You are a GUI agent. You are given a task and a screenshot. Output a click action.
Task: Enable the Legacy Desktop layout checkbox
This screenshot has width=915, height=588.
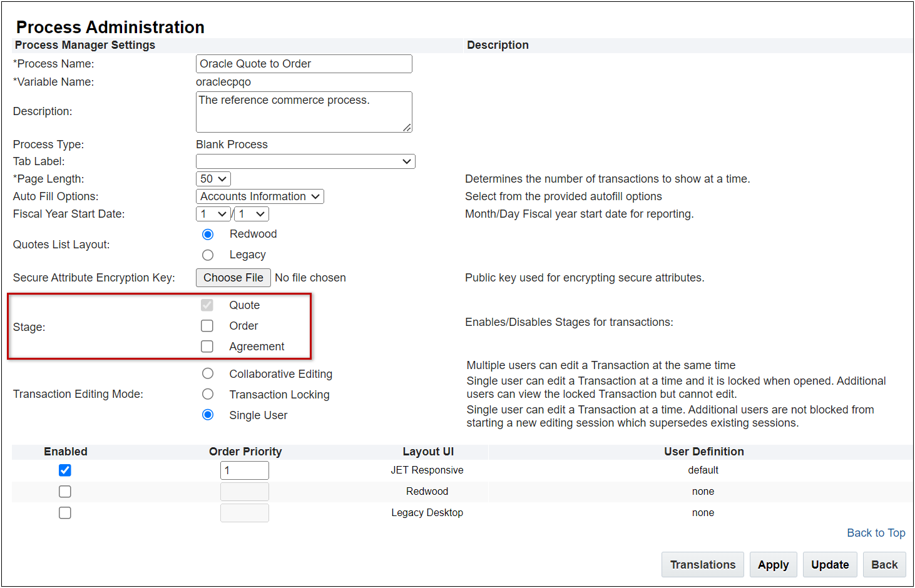65,513
